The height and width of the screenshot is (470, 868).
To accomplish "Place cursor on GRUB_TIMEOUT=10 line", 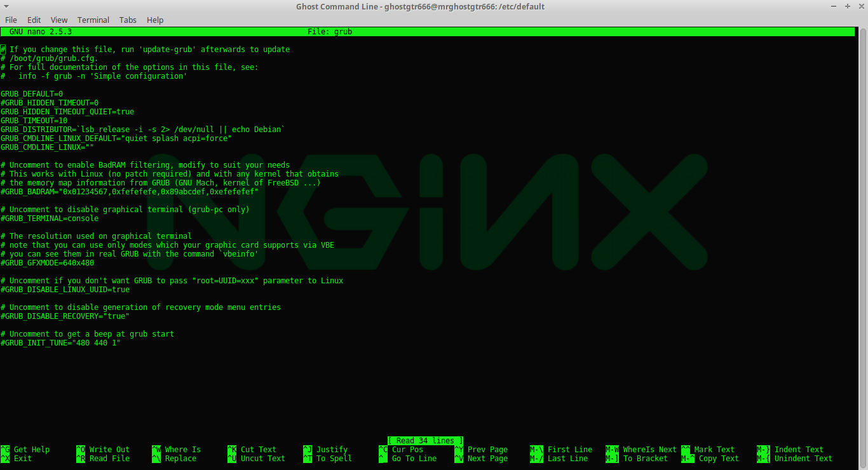I will tap(34, 121).
